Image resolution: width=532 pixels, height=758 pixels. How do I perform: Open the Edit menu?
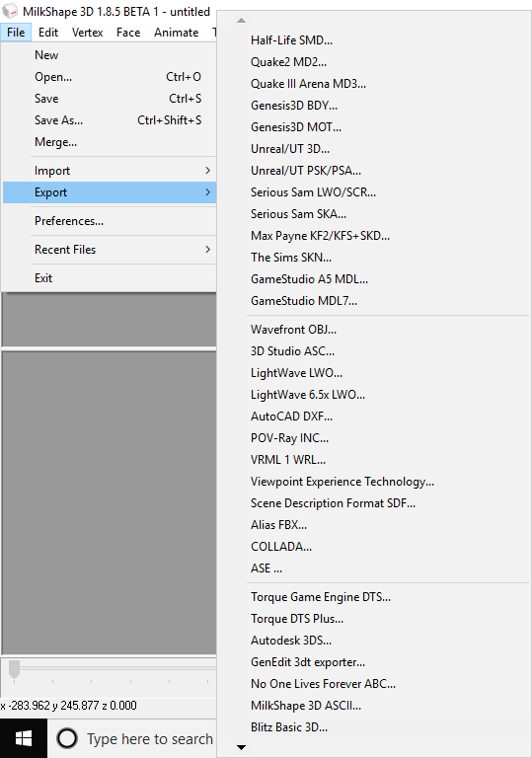[x=48, y=33]
